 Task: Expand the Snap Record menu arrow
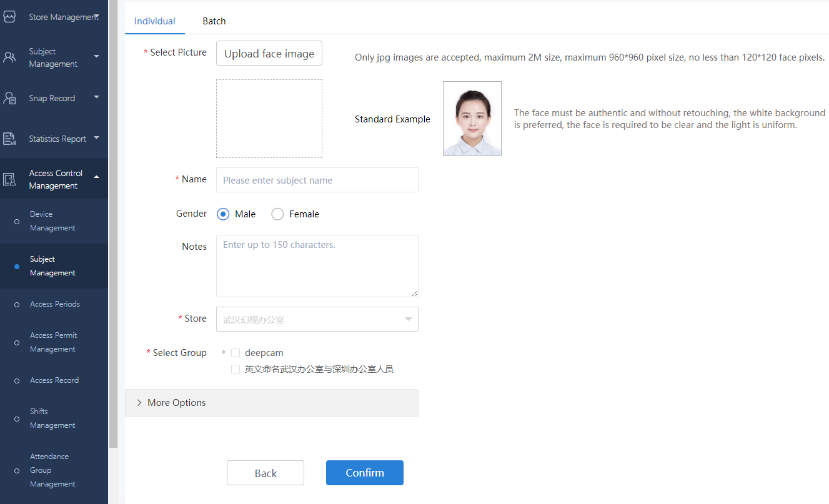pos(96,97)
